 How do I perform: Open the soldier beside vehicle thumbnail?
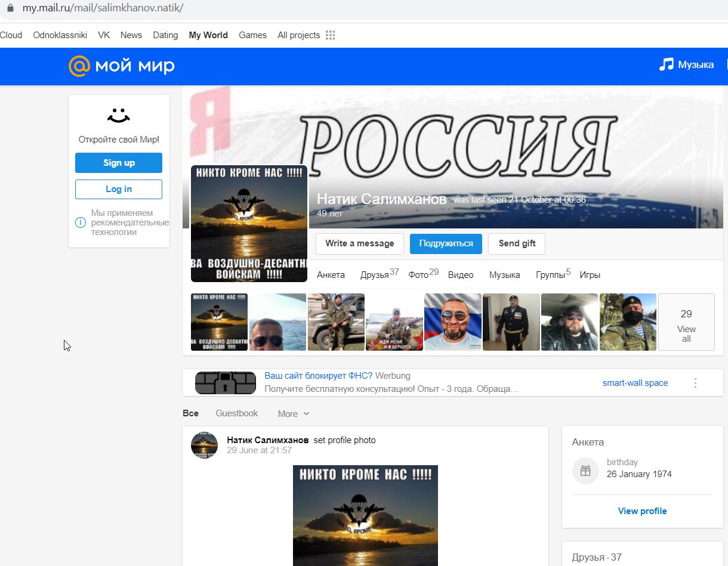pos(336,322)
